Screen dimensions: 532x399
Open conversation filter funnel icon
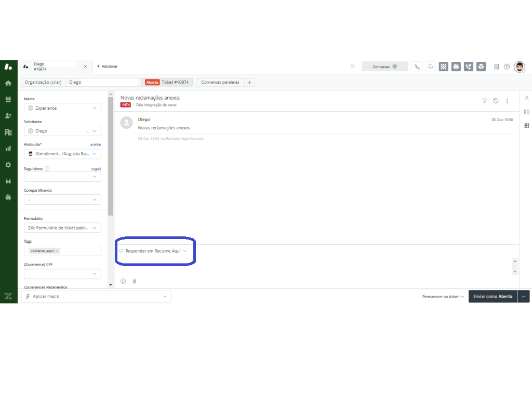click(484, 101)
